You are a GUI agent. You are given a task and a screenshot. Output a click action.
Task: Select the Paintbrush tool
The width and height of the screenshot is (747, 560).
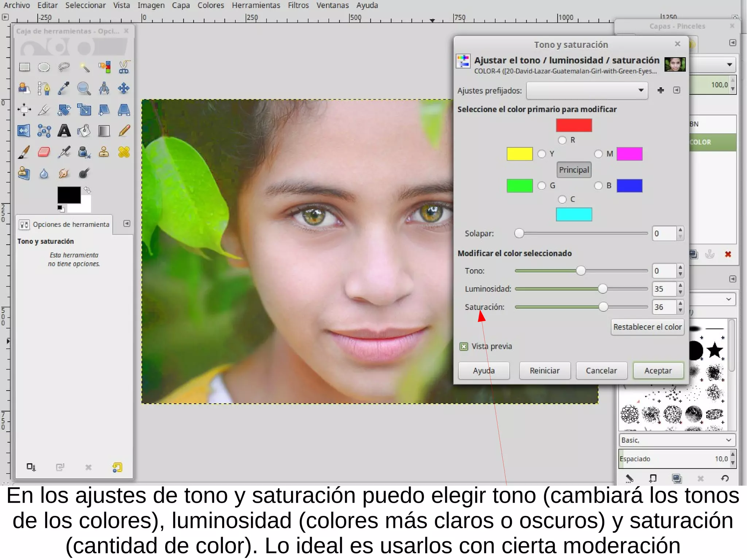[x=24, y=152]
